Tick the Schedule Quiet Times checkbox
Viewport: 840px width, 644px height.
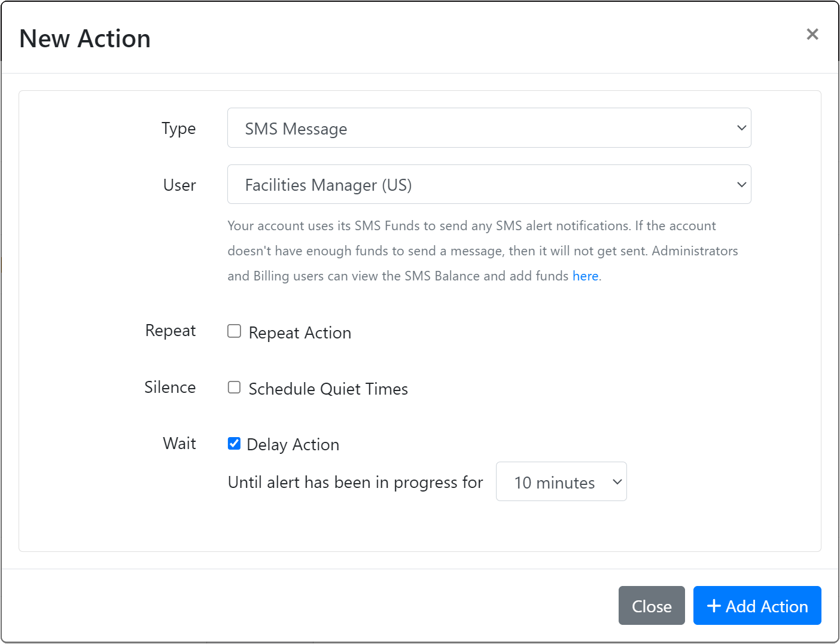coord(235,387)
